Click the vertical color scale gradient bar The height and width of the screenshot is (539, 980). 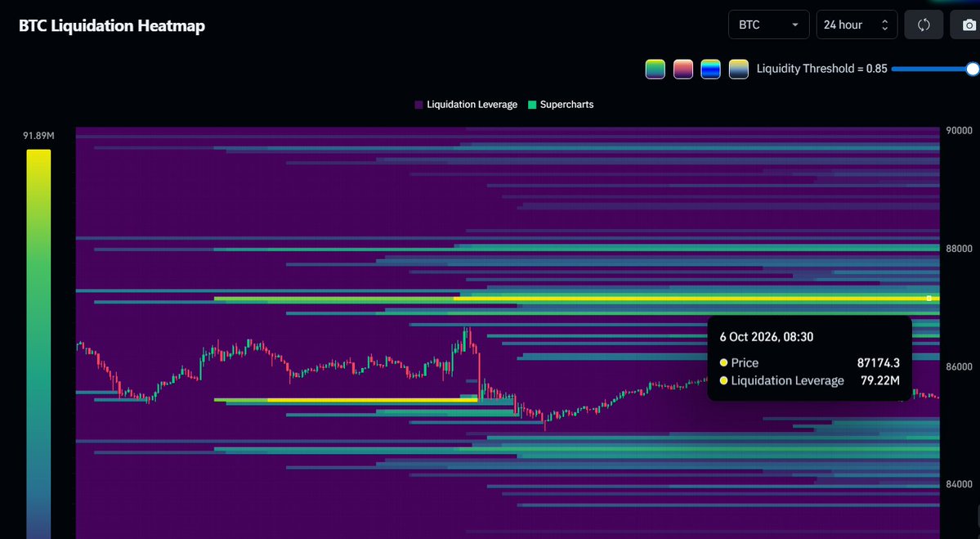38,344
